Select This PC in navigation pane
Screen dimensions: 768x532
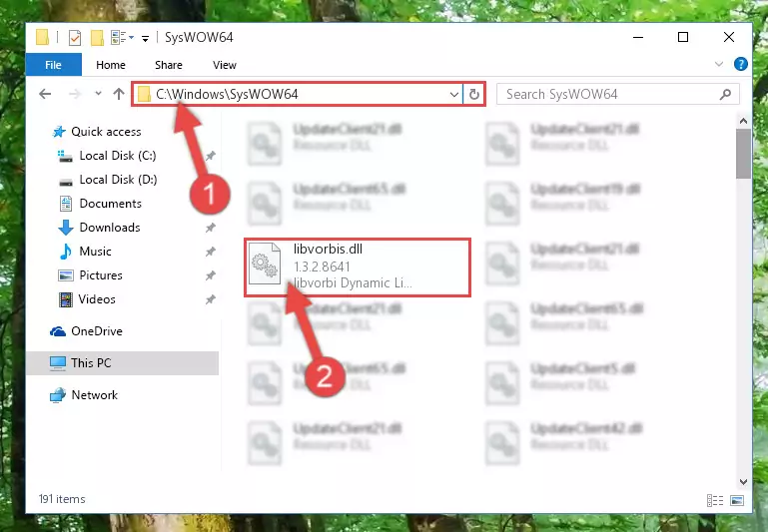coord(122,362)
